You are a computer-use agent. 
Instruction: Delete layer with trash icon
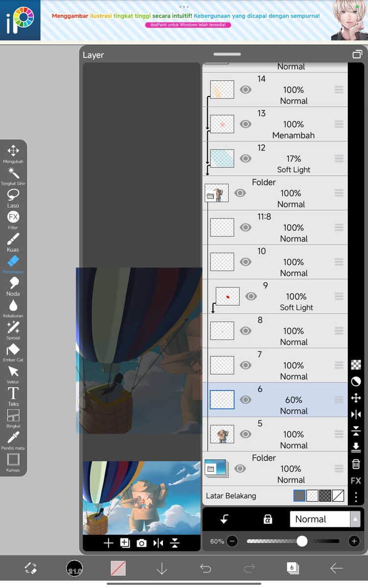tap(356, 464)
